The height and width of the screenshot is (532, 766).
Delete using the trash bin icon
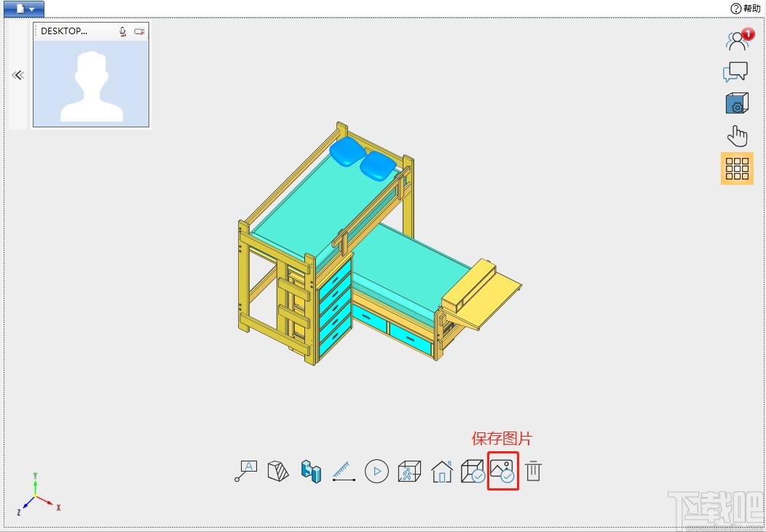[533, 471]
